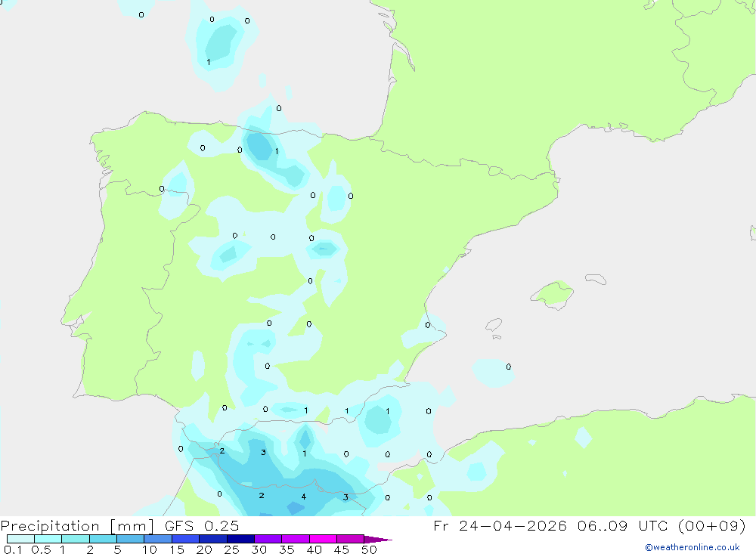The width and height of the screenshot is (756, 554).
Task: Pick the 40–45 mm magenta legend swatch
Action: [323, 539]
